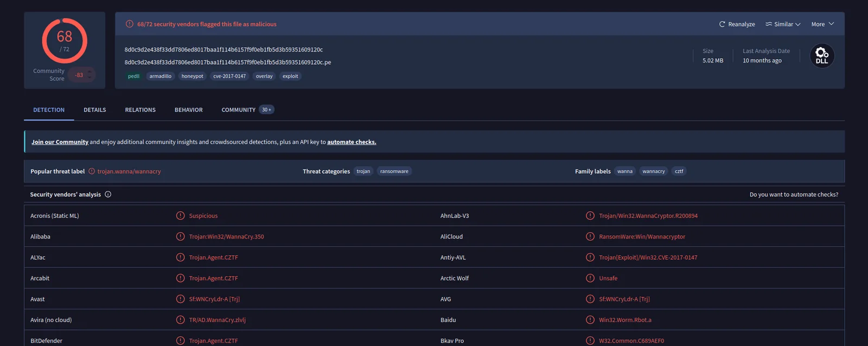The height and width of the screenshot is (346, 868).
Task: Click alert icon in Antiy-AVL row
Action: (x=590, y=257)
